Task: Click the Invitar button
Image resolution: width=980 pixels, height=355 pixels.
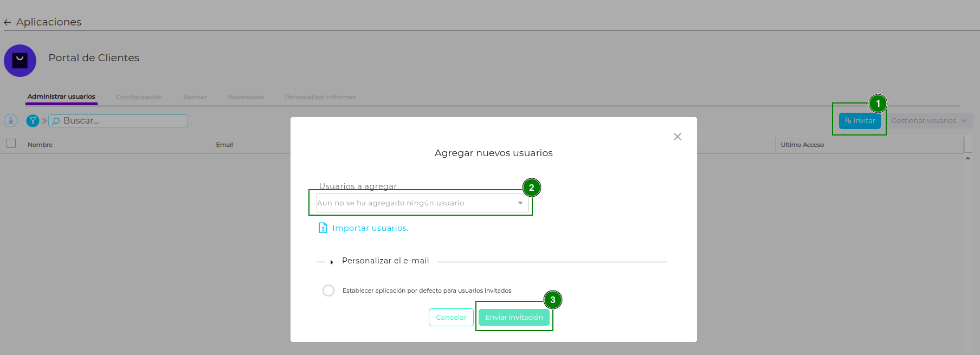Action: pos(860,121)
